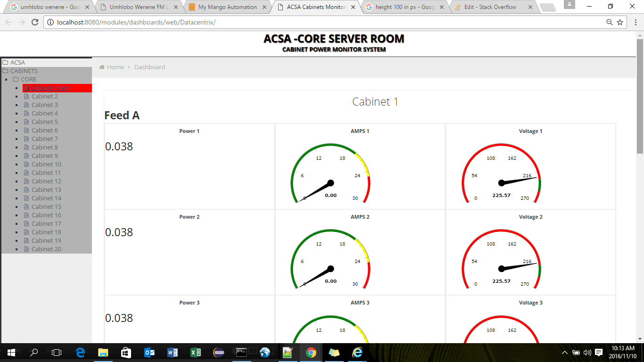Switch to the umhlobo wenene Google tab

(49, 7)
